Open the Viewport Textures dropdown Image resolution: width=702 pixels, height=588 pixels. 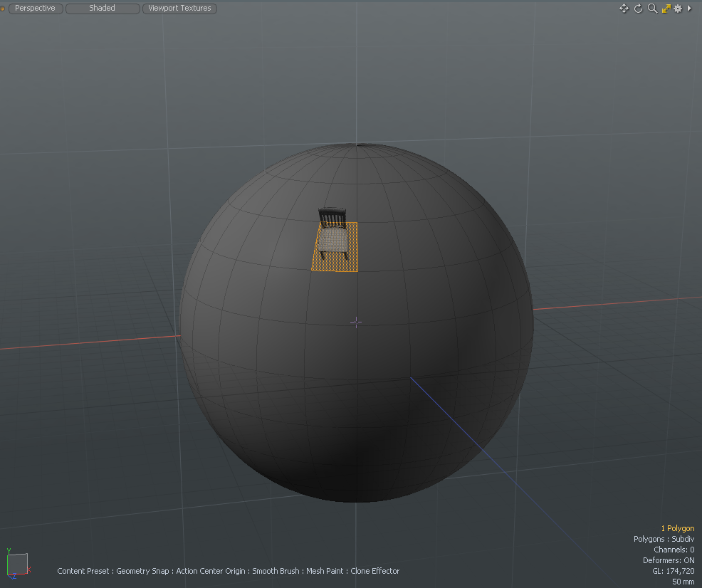tap(179, 9)
